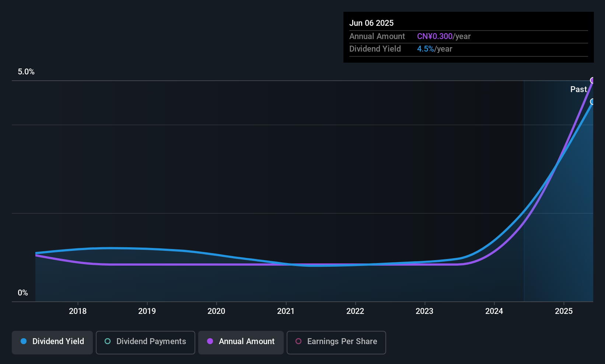This screenshot has width=605, height=364.
Task: Select 2021 on the timeline axis
Action: coord(286,311)
